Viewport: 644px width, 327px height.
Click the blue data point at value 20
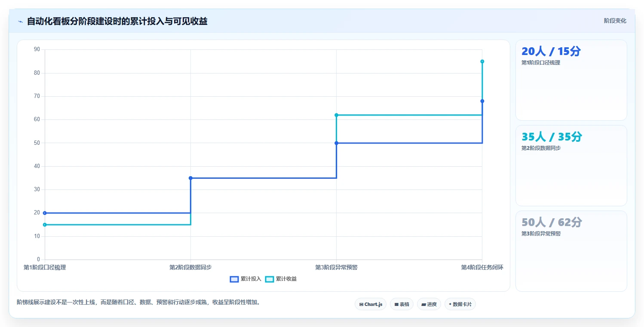click(45, 213)
